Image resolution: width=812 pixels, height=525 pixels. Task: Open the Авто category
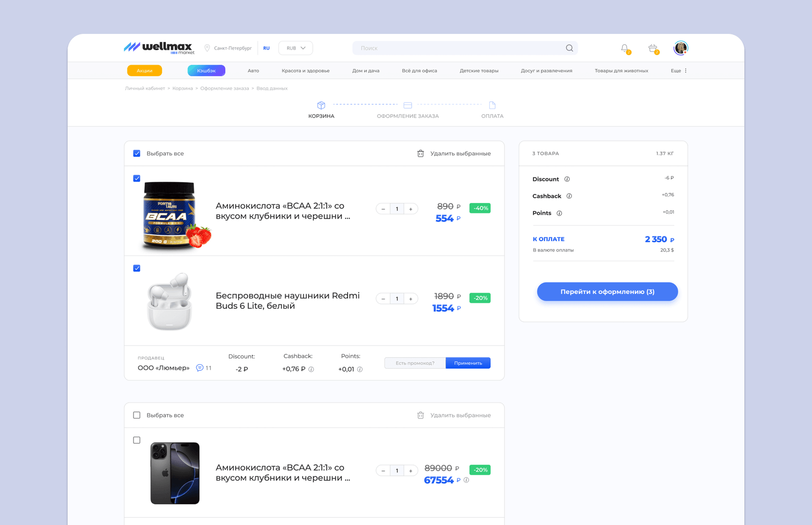click(253, 71)
